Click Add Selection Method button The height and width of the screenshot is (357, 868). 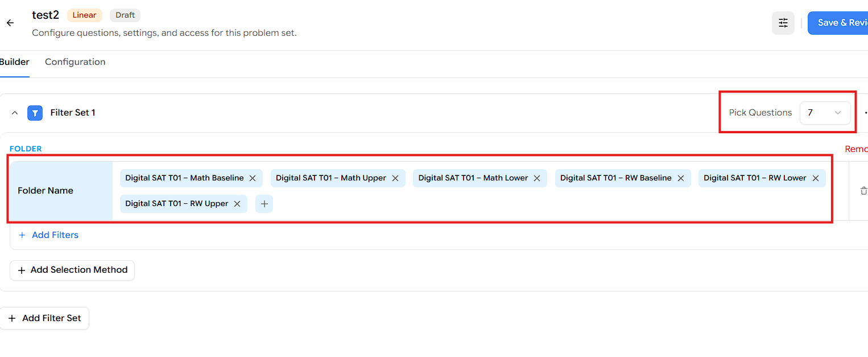point(72,270)
